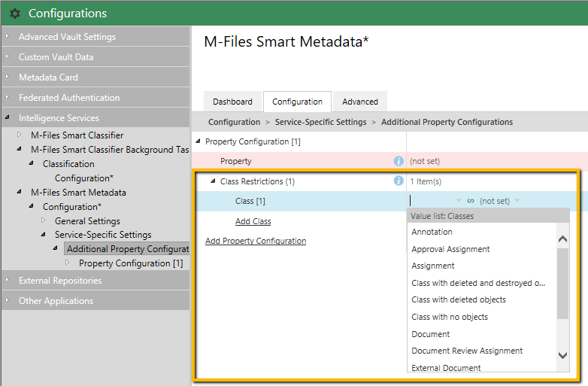The image size is (588, 386).
Task: Select Configuration* under M-Files Smart Metadata
Action: (72, 207)
